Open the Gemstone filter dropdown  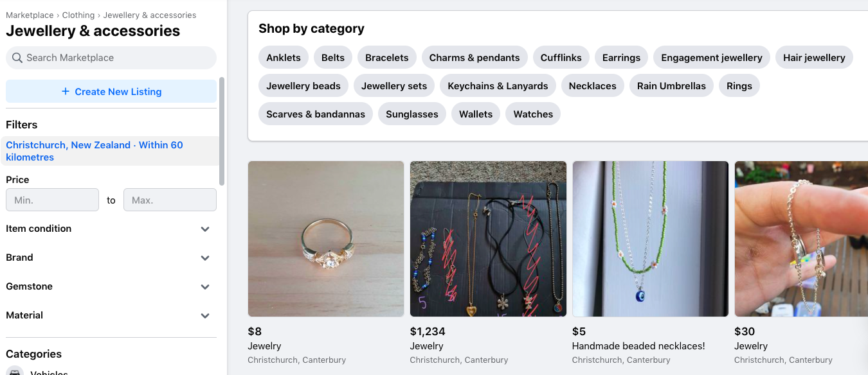pyautogui.click(x=205, y=287)
